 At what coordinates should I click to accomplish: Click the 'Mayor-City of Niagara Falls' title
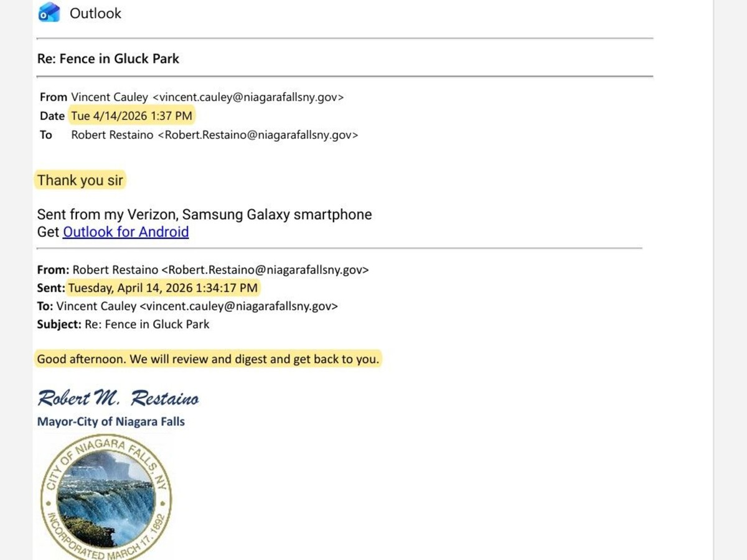click(x=111, y=422)
